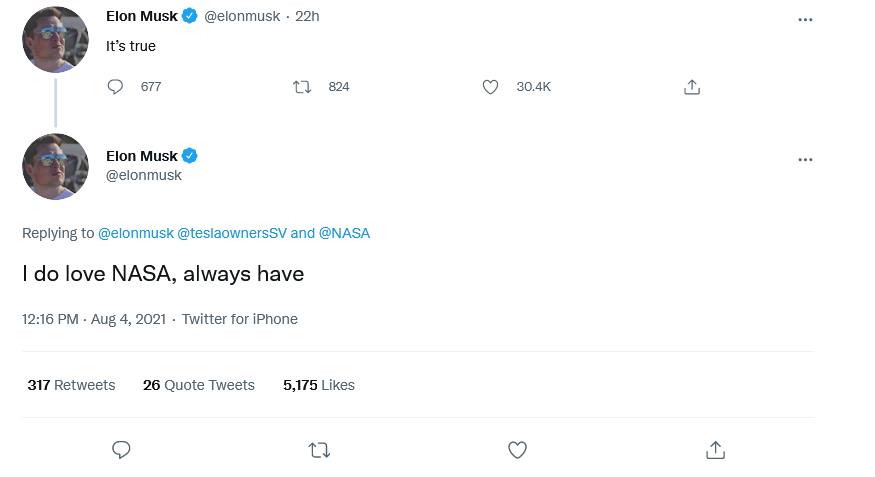This screenshot has height=477, width=875.
Task: Click Elon Musk avatar on main tweet
Action: 55,166
